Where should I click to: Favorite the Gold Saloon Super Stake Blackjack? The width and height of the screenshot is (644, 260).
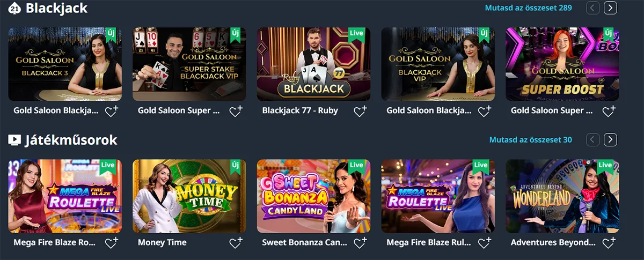coord(235,111)
